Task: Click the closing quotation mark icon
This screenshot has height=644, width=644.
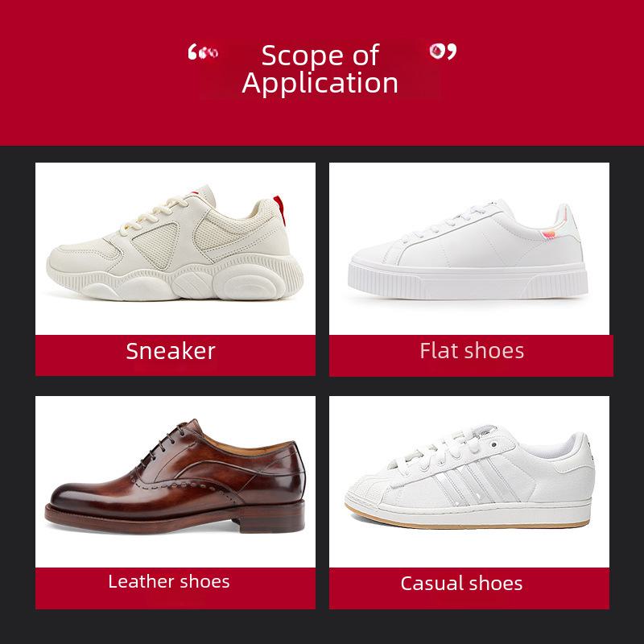Action: coord(443,51)
